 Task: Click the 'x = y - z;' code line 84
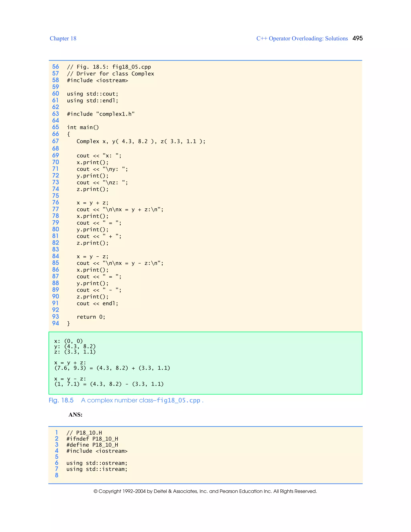93,257
